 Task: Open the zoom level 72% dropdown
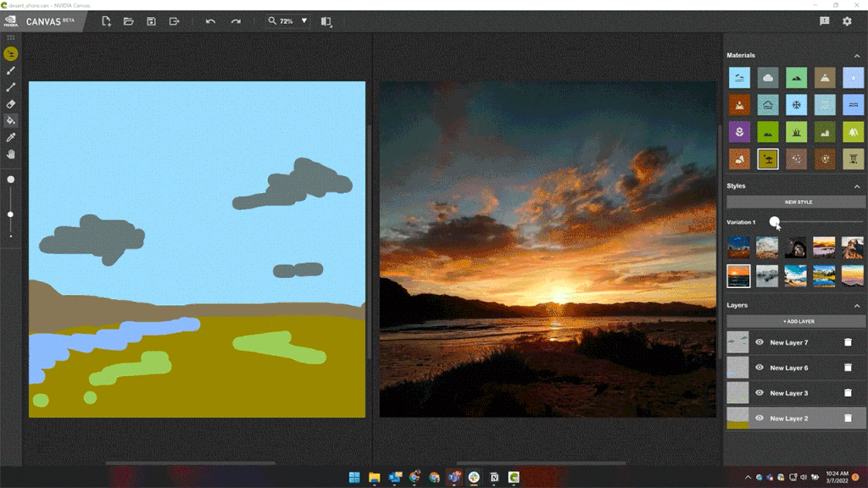[287, 21]
